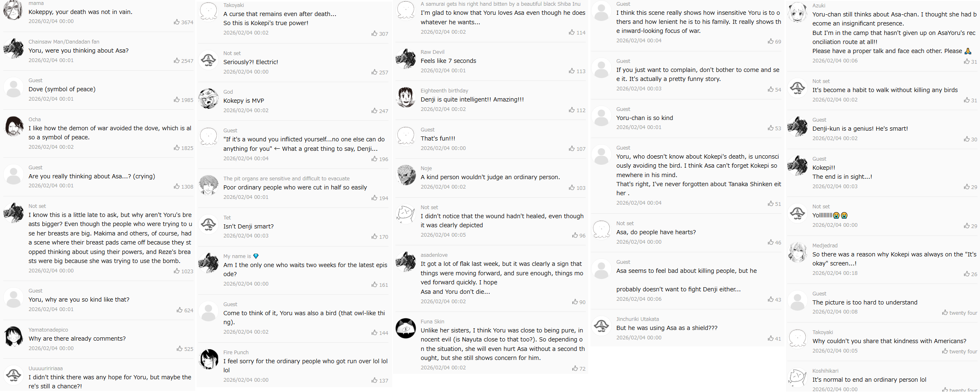Like Jinchuriki Utakata's shield comment
The width and height of the screenshot is (980, 392).
pyautogui.click(x=771, y=339)
